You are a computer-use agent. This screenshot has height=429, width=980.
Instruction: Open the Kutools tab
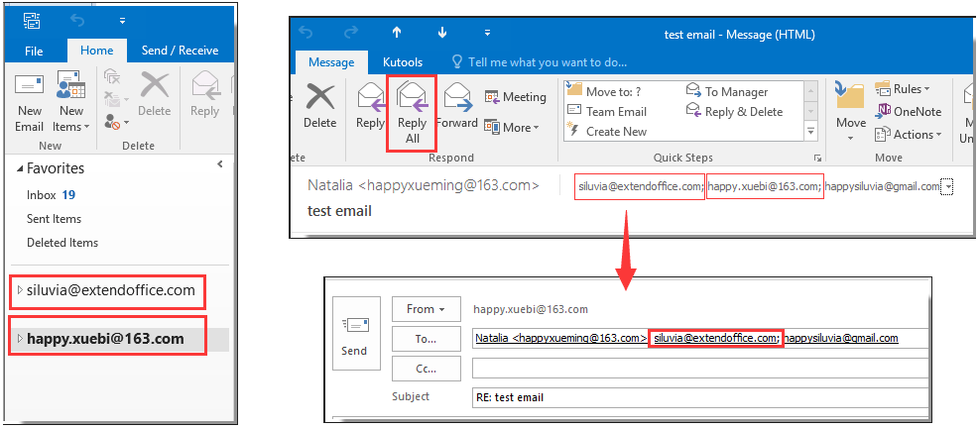coord(403,62)
